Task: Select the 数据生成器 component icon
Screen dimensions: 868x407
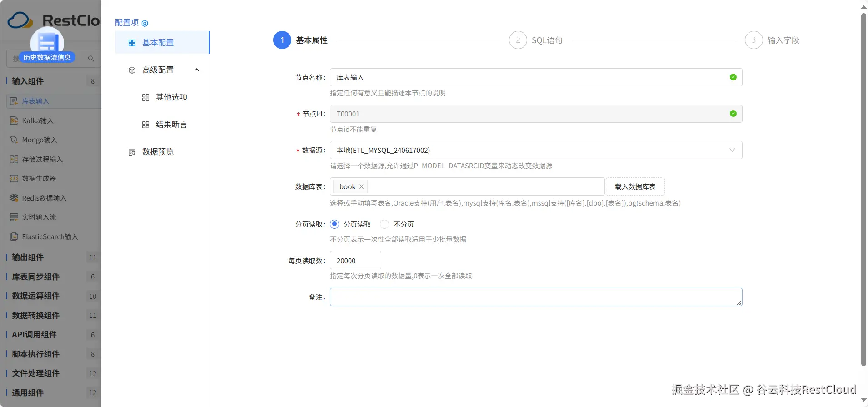Action: pos(14,178)
